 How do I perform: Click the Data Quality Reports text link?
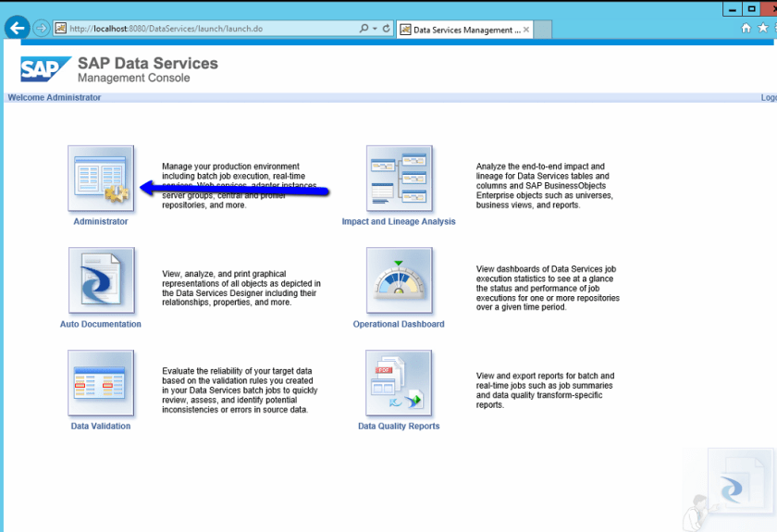[399, 427]
